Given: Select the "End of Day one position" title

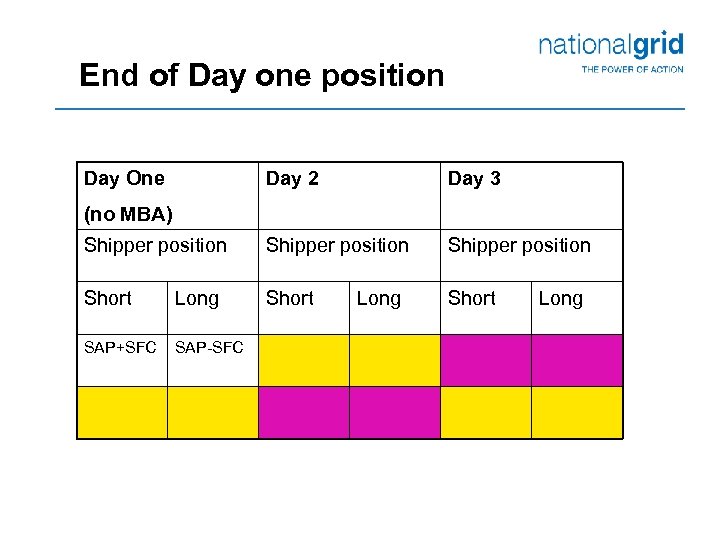Looking at the screenshot, I should point(261,76).
